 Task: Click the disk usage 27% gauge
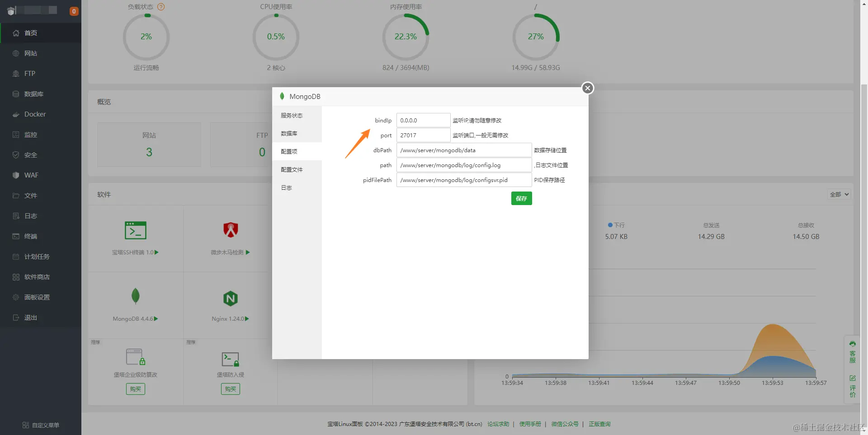536,37
